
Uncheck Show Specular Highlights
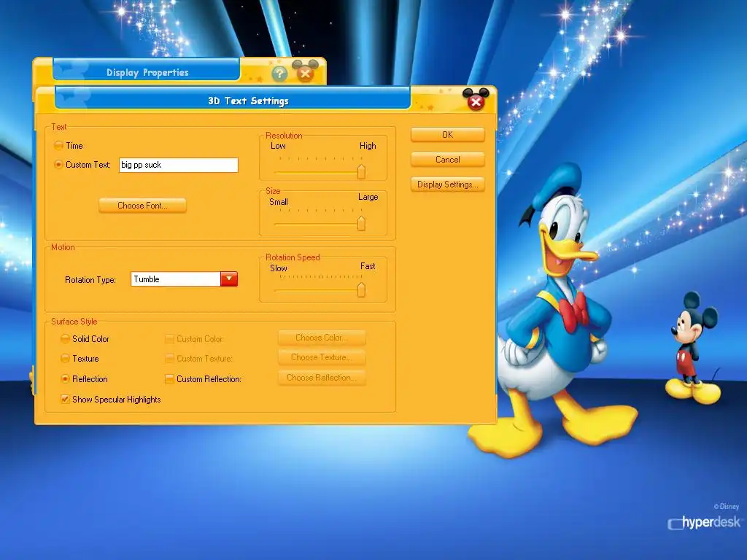coord(65,399)
